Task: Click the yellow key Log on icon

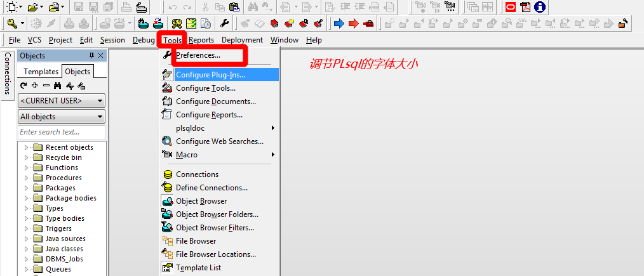Action: [12, 23]
